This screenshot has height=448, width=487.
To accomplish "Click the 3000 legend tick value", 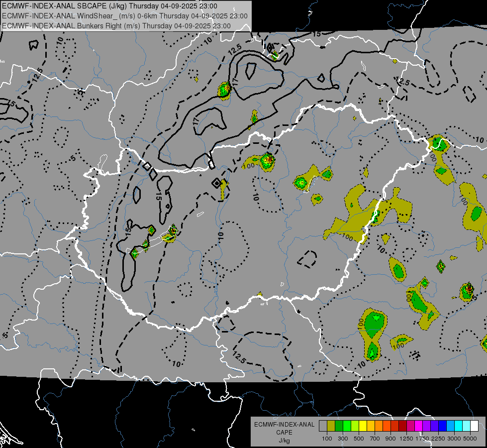I will point(454,439).
